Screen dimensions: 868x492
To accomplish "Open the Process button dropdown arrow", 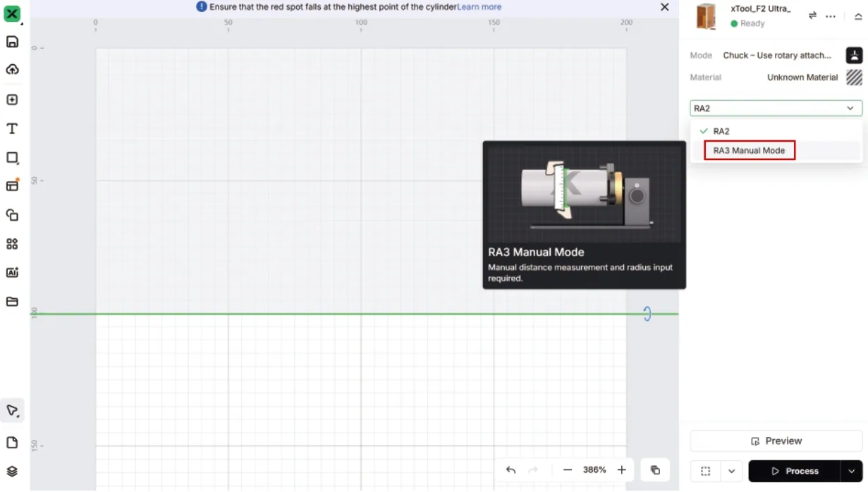I will pos(852,471).
